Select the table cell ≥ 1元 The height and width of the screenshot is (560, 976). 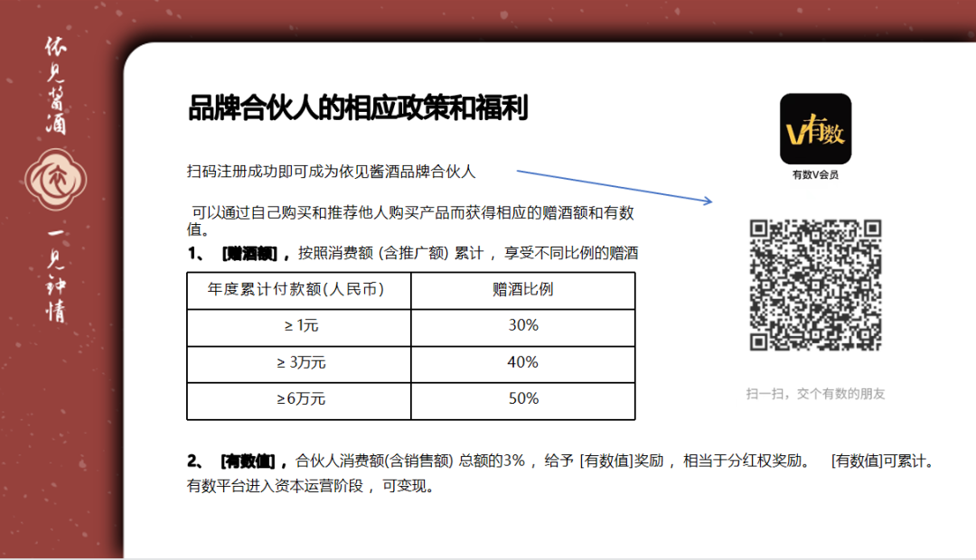[x=299, y=327]
